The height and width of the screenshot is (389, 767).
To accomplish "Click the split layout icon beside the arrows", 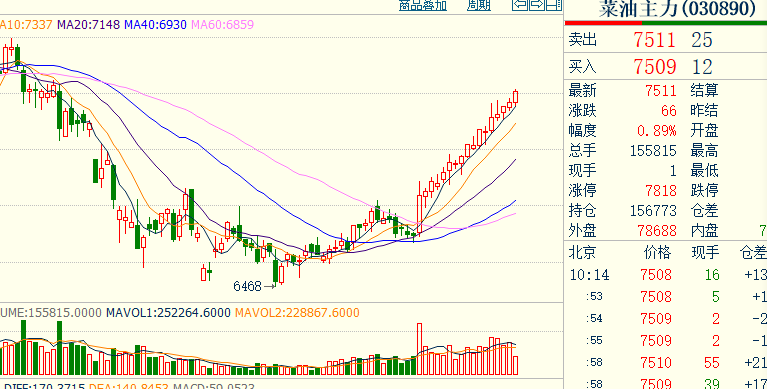I will point(554,5).
